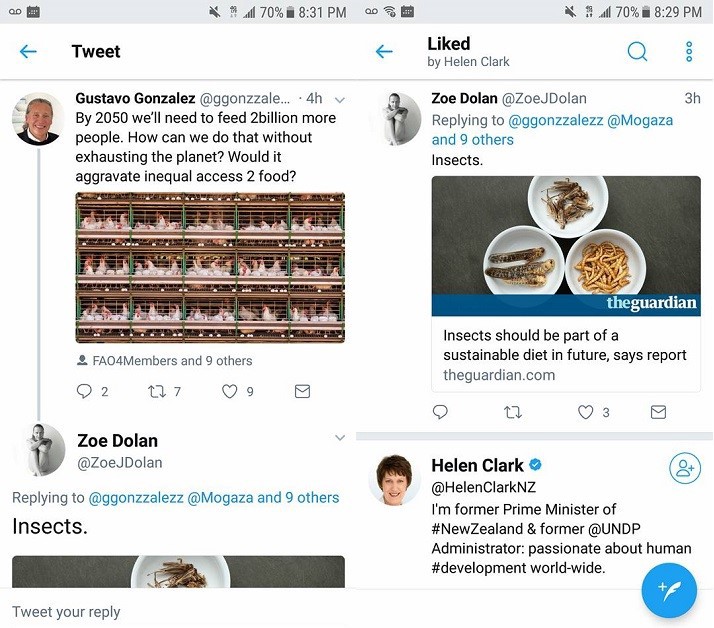The width and height of the screenshot is (714, 628).
Task: Toggle like on Zoe Dolan's Insects tweet
Action: click(x=586, y=412)
